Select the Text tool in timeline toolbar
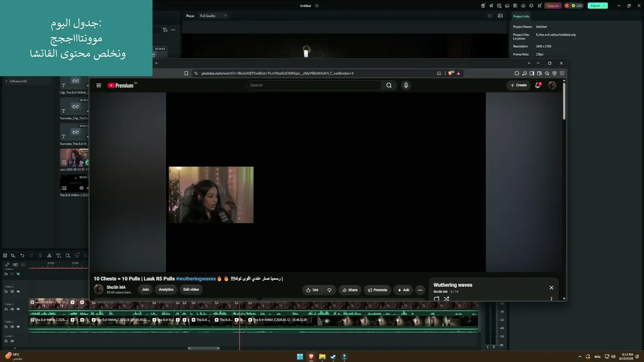 [x=58, y=255]
